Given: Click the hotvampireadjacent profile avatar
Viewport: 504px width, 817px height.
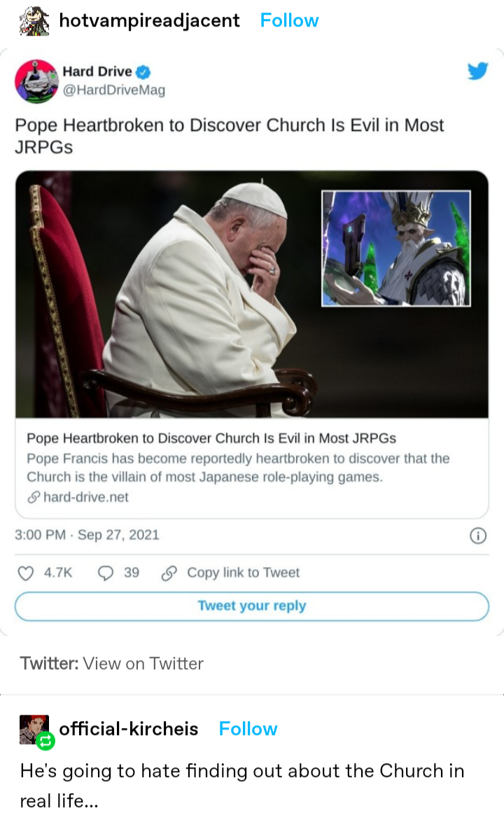Looking at the screenshot, I should pyautogui.click(x=33, y=21).
